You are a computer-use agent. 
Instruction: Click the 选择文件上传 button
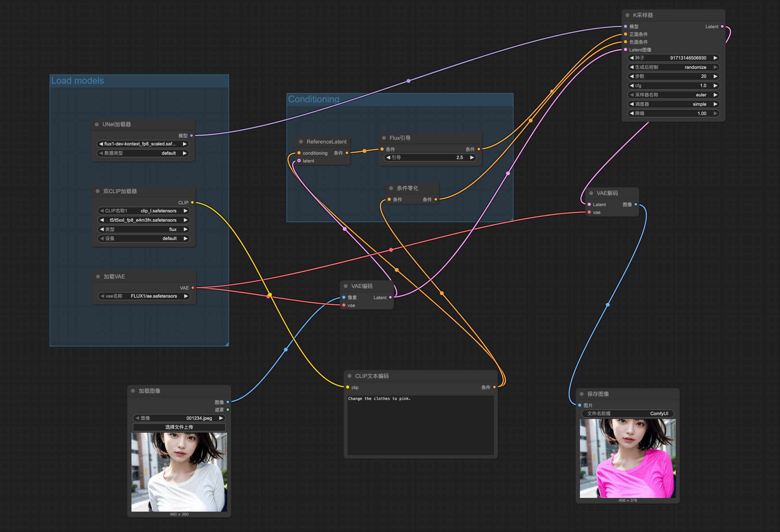(179, 427)
